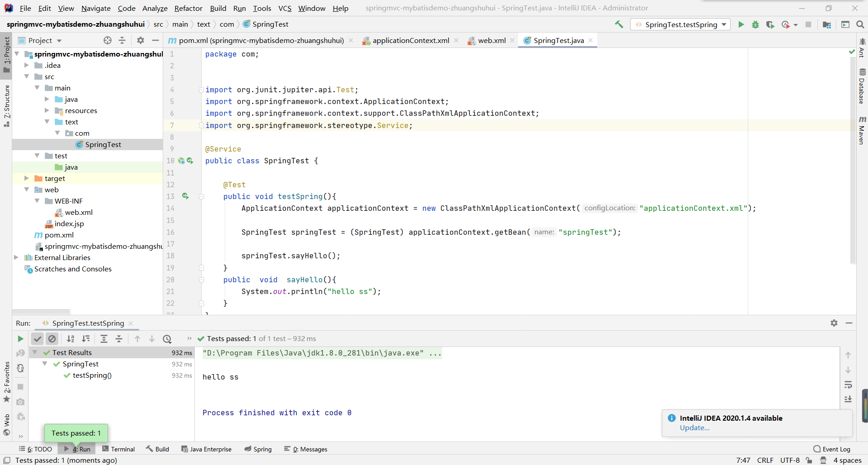Switch to the pom.xml editor tab
The width and height of the screenshot is (868, 465).
pyautogui.click(x=261, y=40)
